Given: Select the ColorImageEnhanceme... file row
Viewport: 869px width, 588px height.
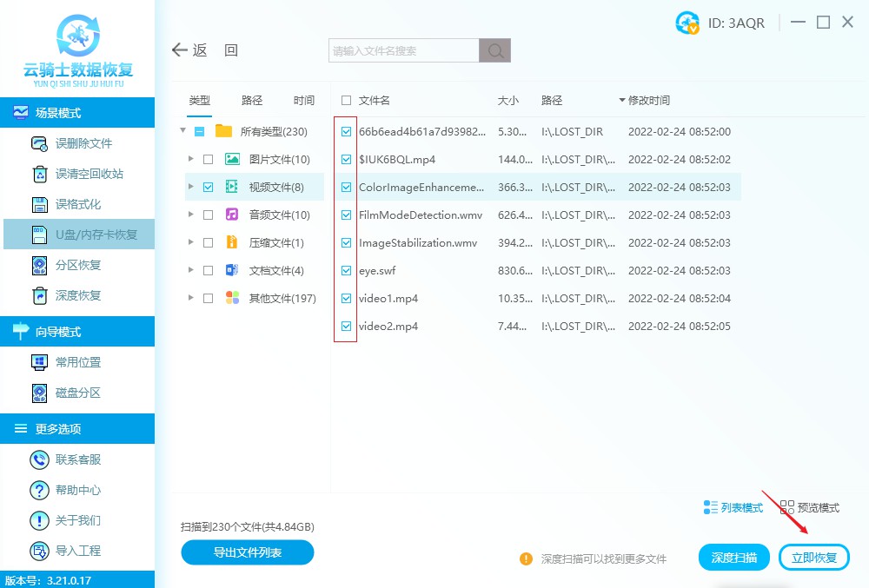Looking at the screenshot, I should pyautogui.click(x=538, y=187).
